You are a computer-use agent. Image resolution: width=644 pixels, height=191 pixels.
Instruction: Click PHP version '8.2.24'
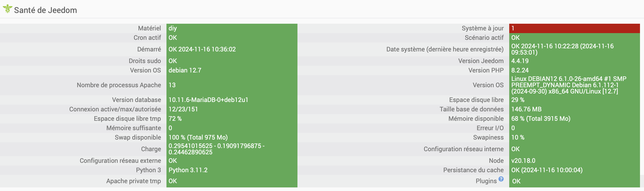[x=520, y=70]
